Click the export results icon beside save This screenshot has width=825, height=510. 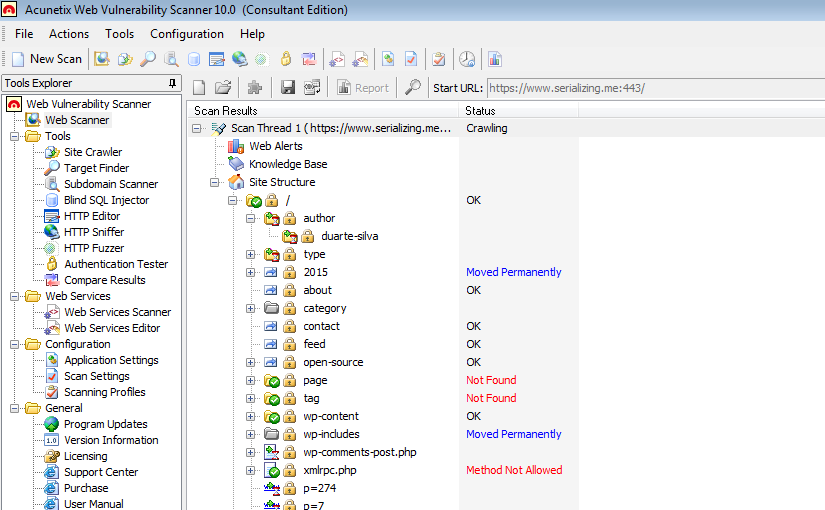[312, 87]
